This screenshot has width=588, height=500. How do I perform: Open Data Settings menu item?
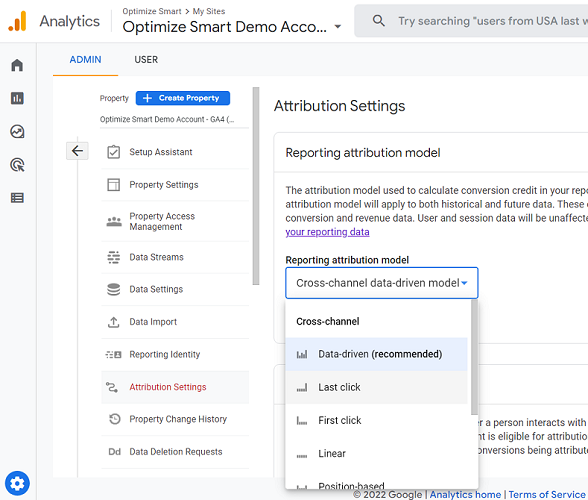175,289
